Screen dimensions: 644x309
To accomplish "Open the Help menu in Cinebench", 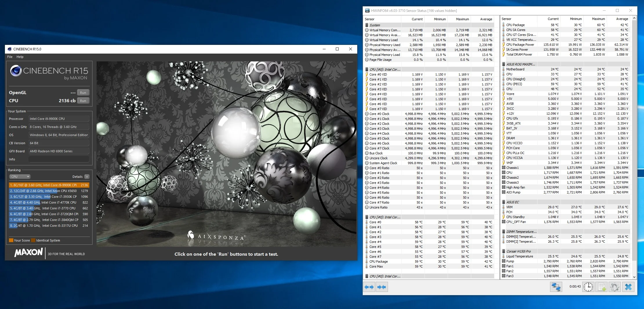I will [x=20, y=57].
